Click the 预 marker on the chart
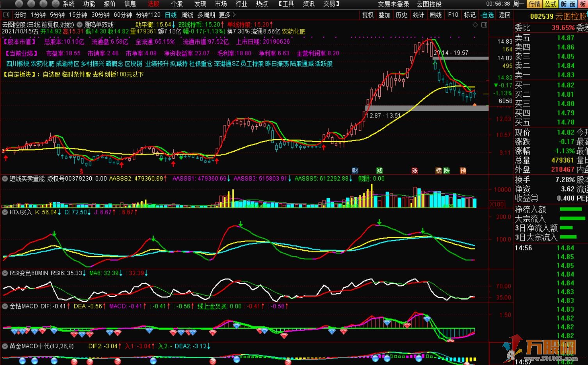 463,170
